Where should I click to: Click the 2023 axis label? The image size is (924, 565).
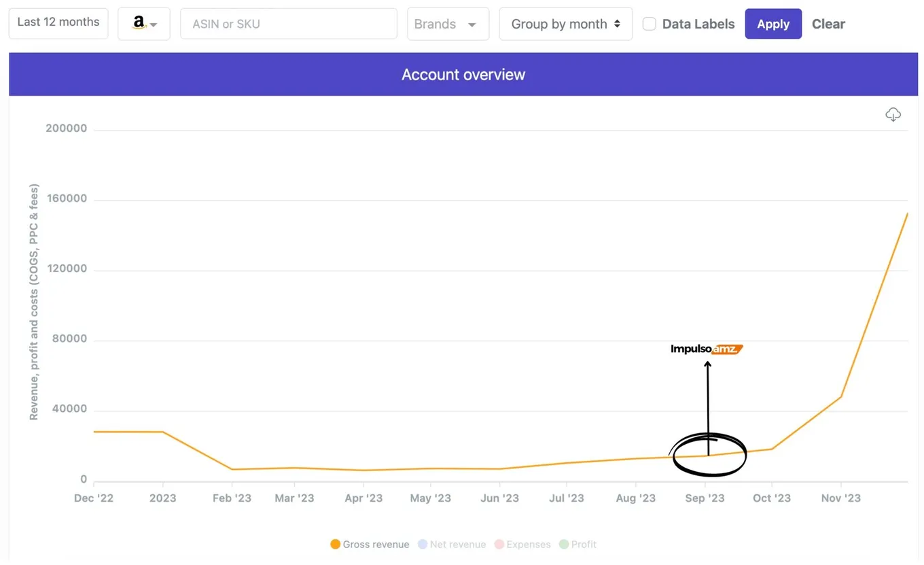pyautogui.click(x=162, y=498)
